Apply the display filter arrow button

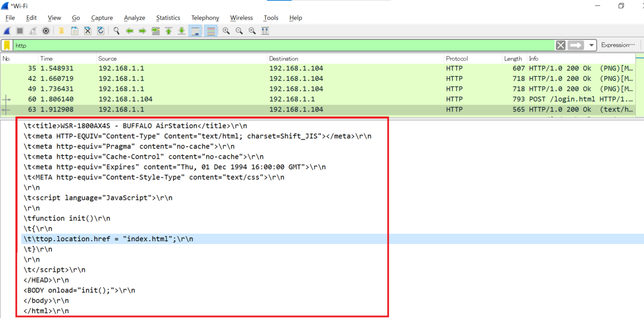click(576, 46)
